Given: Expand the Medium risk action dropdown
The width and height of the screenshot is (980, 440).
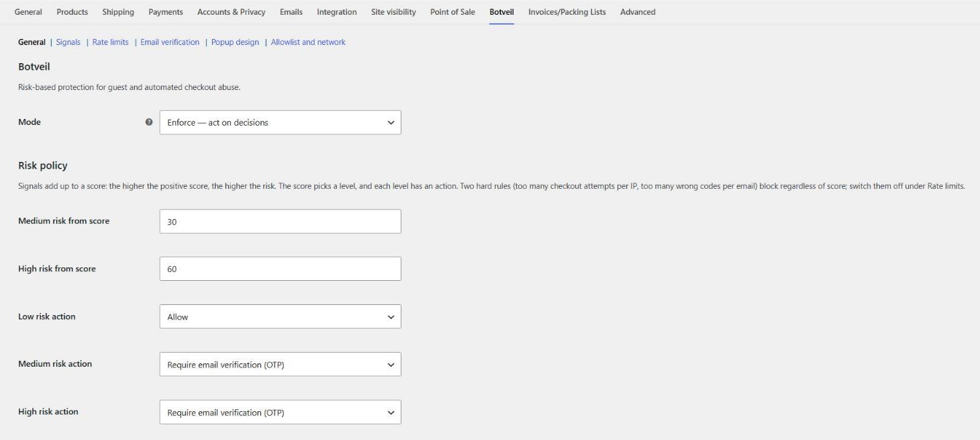Looking at the screenshot, I should (x=280, y=364).
